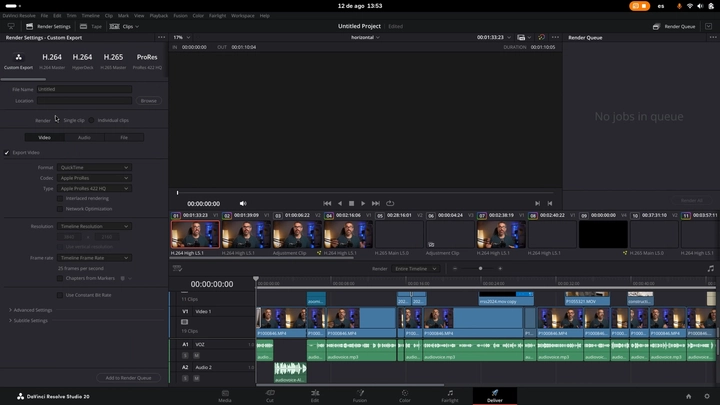Open Render range Entire Timeline dropdown
The width and height of the screenshot is (720, 405).
415,269
